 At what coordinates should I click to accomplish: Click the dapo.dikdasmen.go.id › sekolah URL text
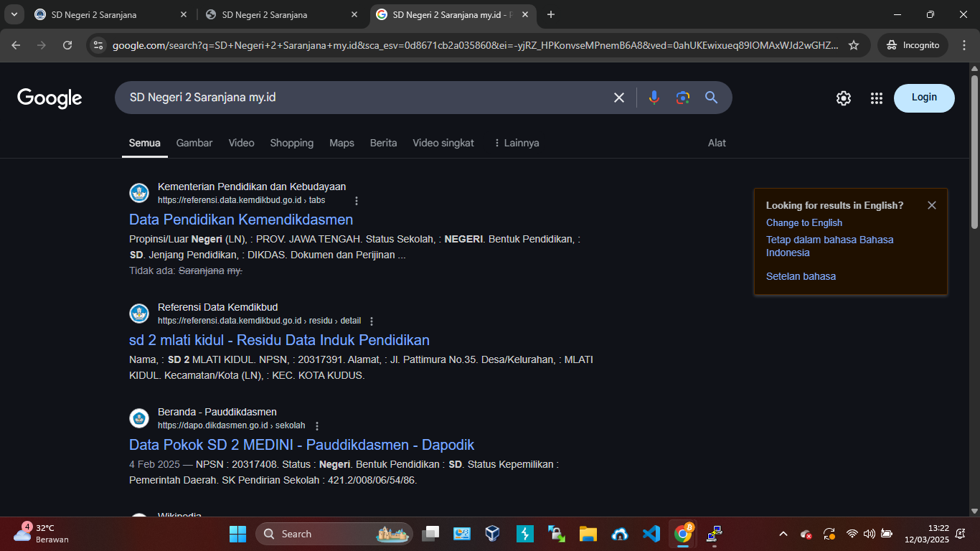(231, 425)
